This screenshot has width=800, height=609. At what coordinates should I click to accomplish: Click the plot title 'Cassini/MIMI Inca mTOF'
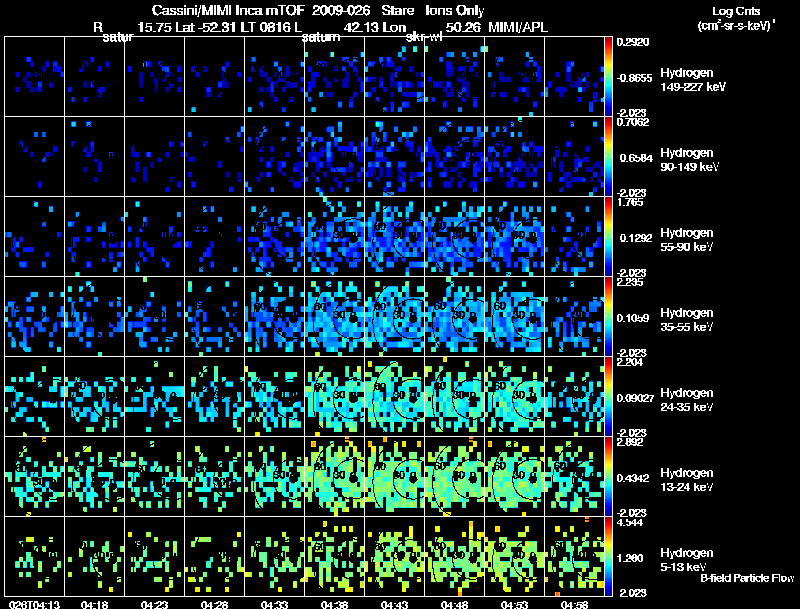click(229, 10)
